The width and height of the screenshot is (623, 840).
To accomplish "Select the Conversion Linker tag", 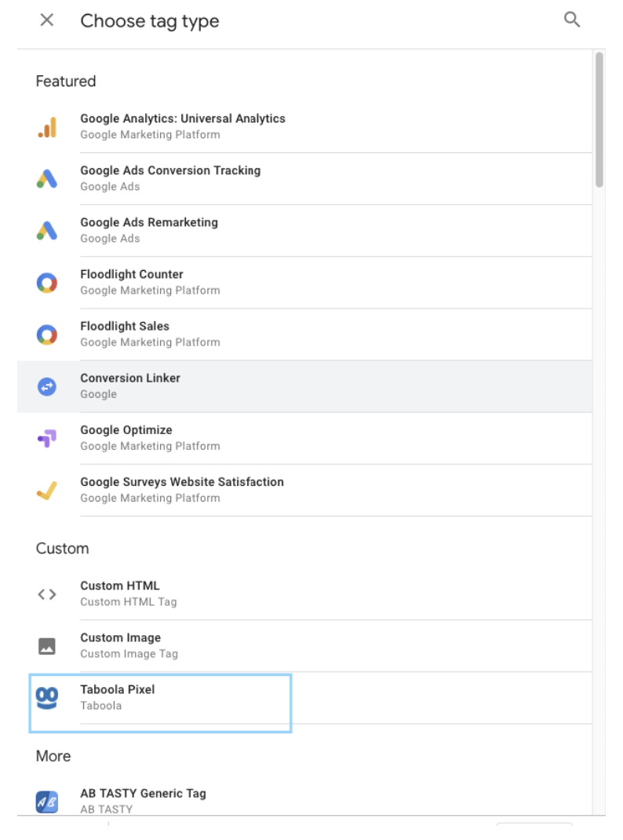I will pyautogui.click(x=305, y=387).
